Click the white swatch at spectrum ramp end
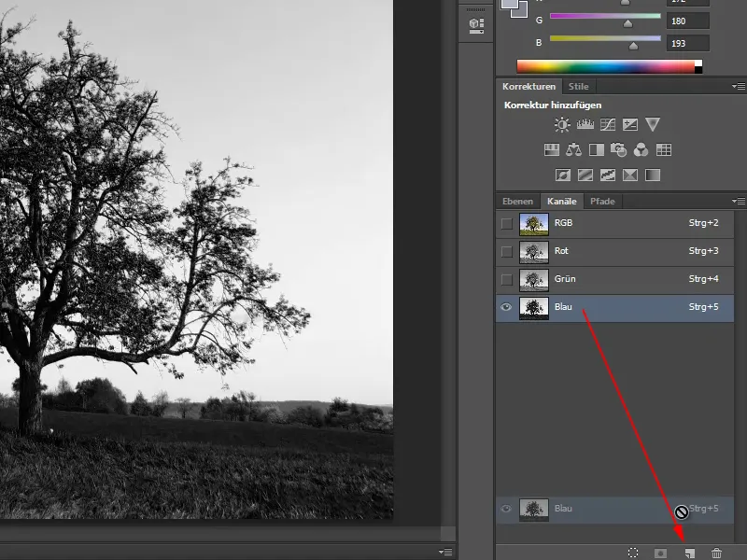Image resolution: width=747 pixels, height=560 pixels. coord(698,63)
